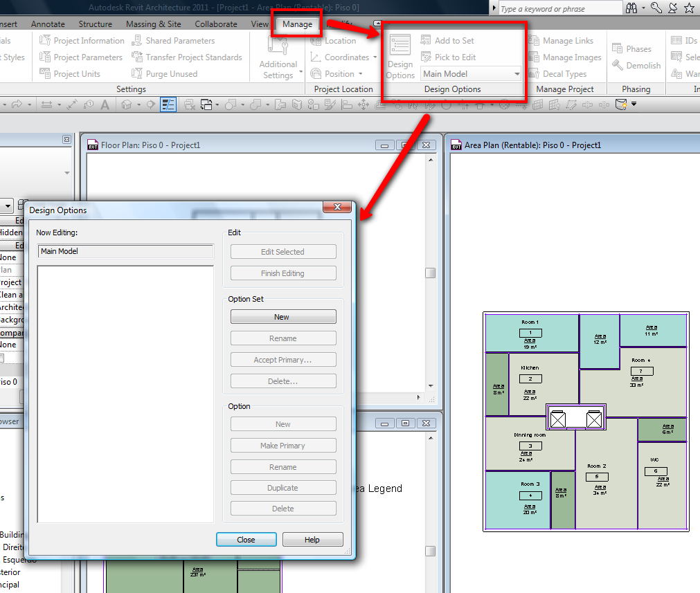Image resolution: width=700 pixels, height=593 pixels.
Task: Open Decal Types
Action: [557, 73]
